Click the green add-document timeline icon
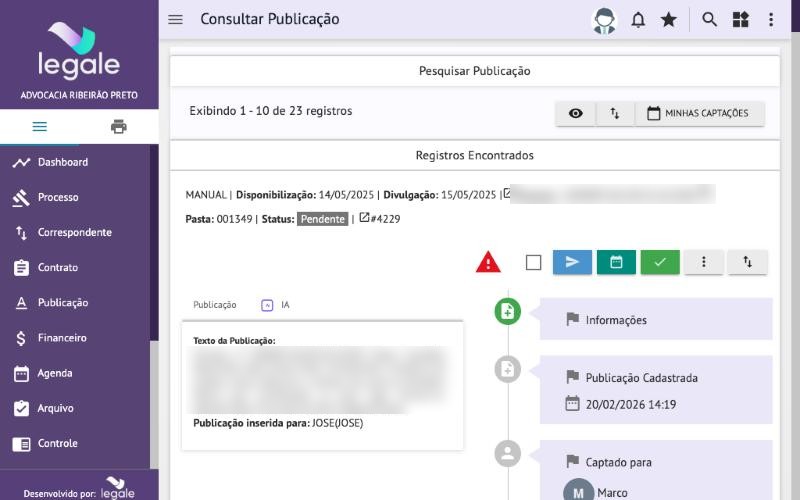This screenshot has height=500, width=800. click(508, 311)
